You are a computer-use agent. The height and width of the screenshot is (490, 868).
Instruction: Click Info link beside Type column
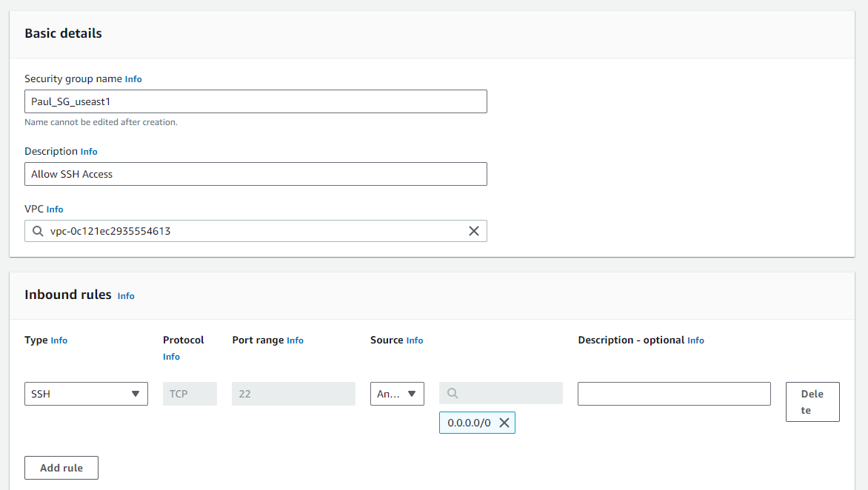tap(59, 340)
